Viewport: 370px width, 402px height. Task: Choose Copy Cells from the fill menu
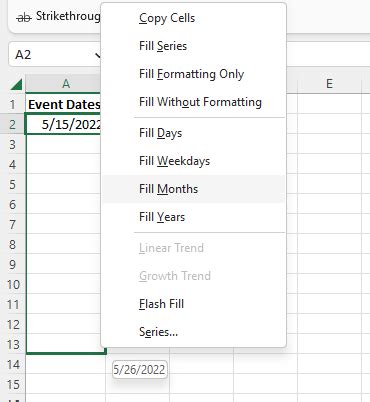pos(193,18)
